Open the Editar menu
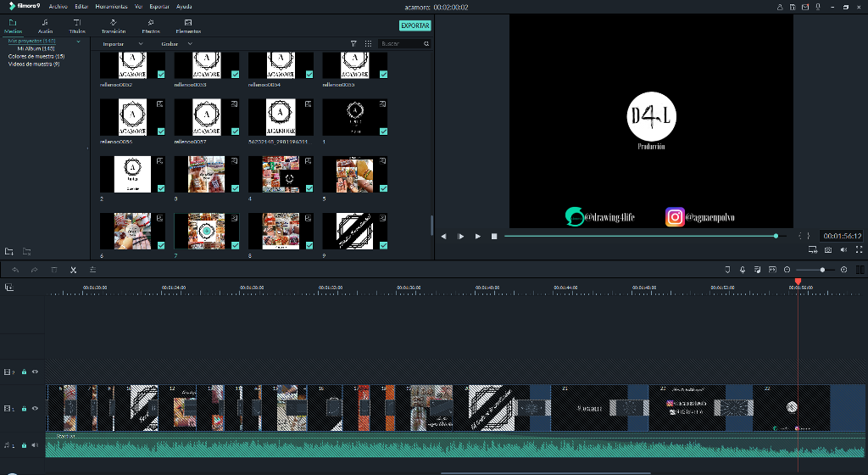Image resolution: width=868 pixels, height=475 pixels. coord(81,7)
